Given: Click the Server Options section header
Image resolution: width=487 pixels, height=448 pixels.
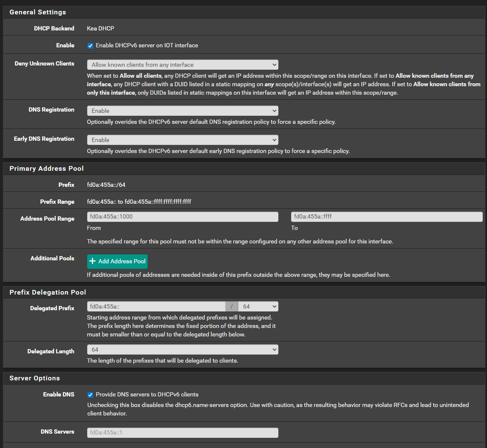Looking at the screenshot, I should coord(35,378).
